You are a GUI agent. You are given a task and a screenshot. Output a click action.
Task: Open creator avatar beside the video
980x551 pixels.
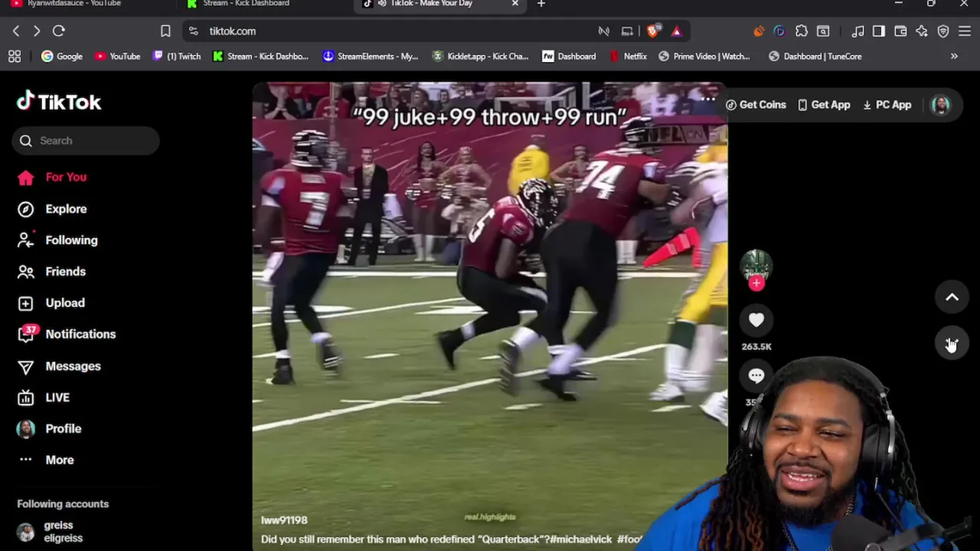click(756, 266)
